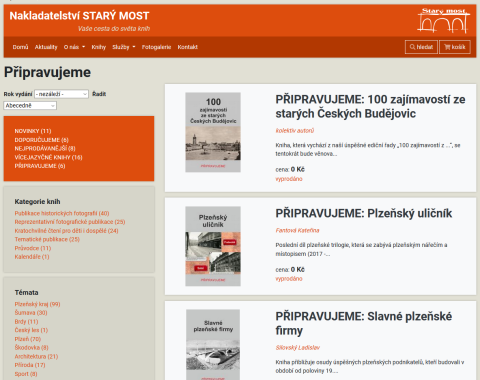Open the Slavné plzeňské firmy cover thumbnail
Viewport: 480px width, 380px height.
tap(213, 345)
